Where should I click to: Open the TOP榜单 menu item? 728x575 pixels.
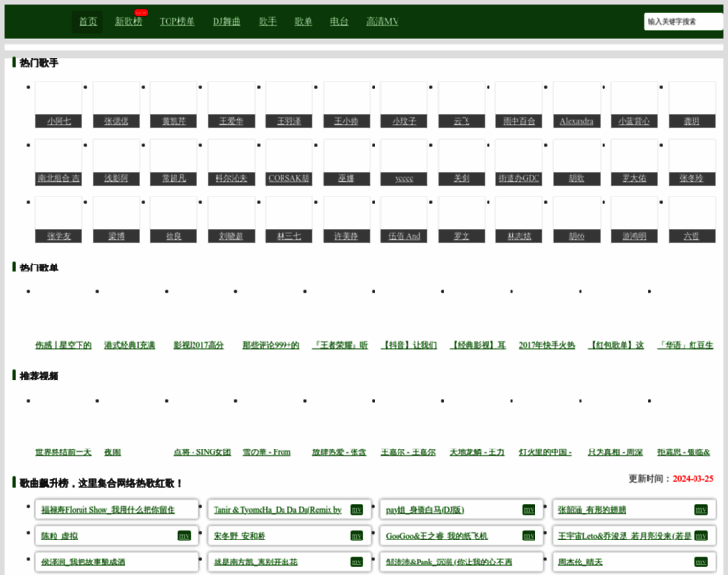176,21
